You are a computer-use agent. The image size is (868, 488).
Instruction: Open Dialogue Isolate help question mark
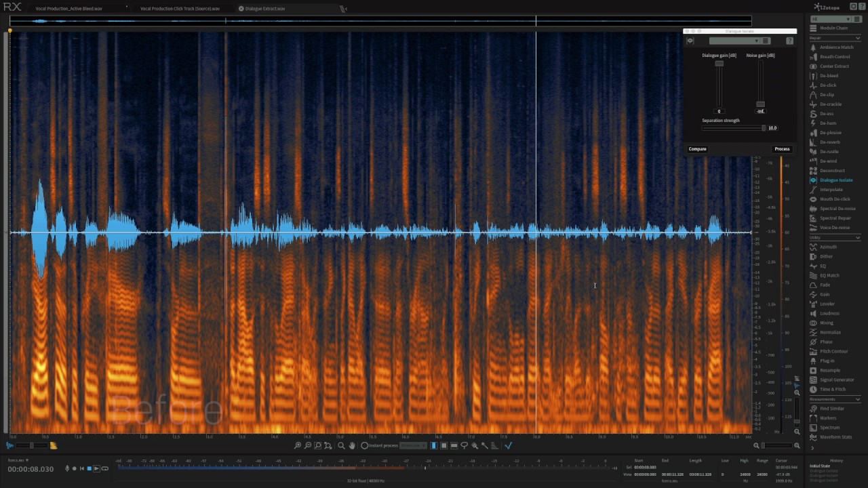click(x=789, y=41)
